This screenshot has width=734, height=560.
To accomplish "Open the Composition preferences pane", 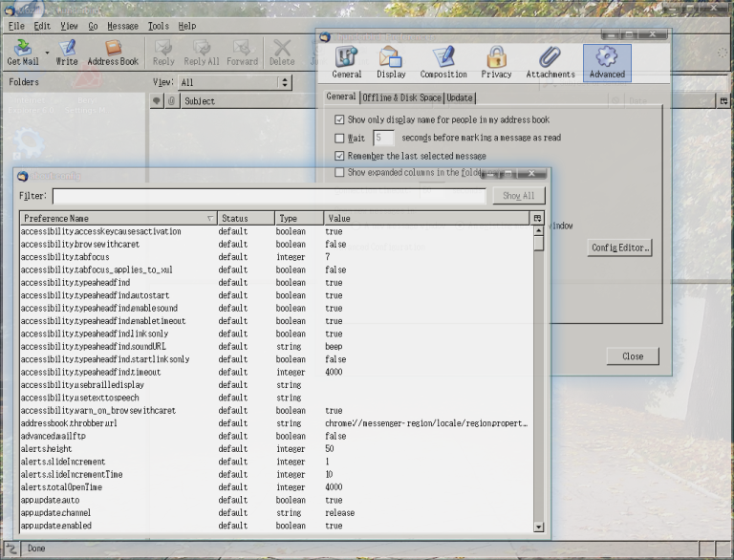I will tap(443, 62).
